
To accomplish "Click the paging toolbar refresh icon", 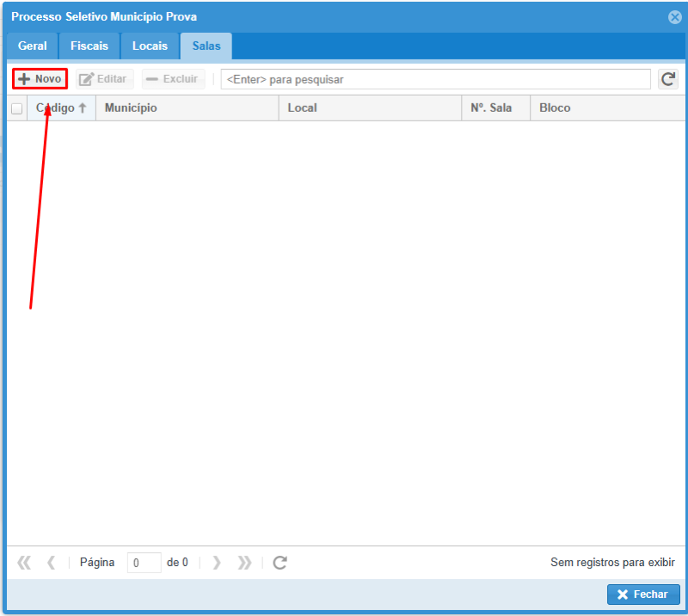I will click(x=279, y=563).
